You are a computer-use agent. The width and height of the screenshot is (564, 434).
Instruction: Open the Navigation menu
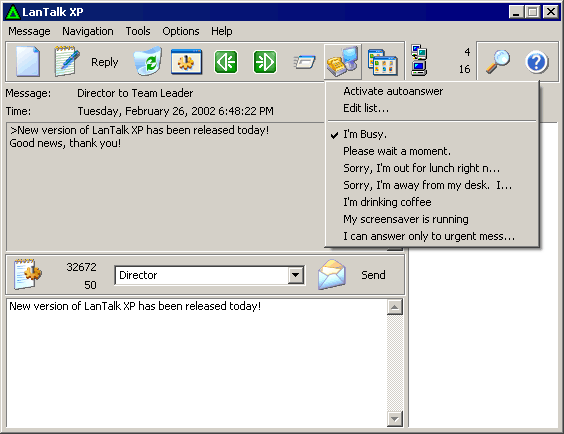pyautogui.click(x=88, y=31)
